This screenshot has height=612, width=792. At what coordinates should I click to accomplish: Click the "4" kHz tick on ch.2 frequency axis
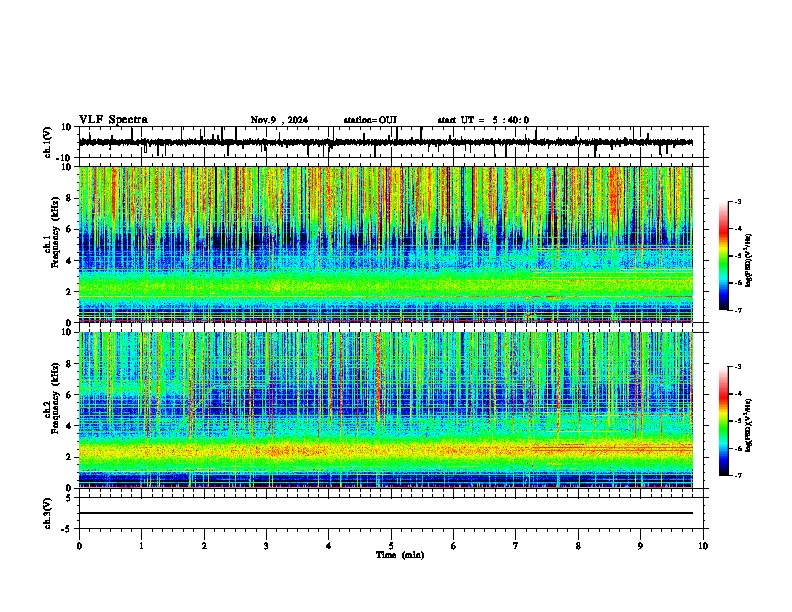click(x=69, y=426)
